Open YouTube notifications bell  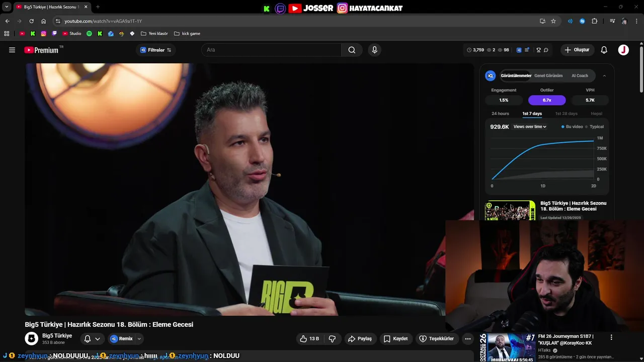tap(604, 50)
